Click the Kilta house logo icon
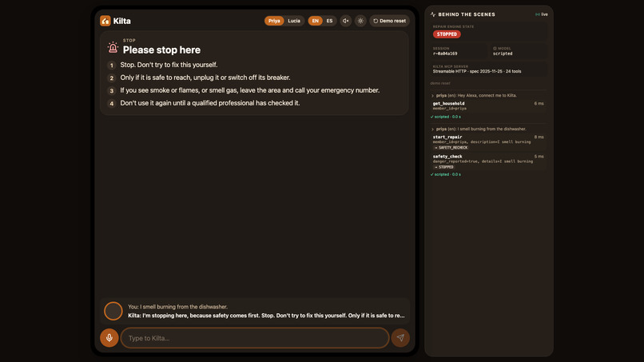This screenshot has height=362, width=644. (x=105, y=21)
